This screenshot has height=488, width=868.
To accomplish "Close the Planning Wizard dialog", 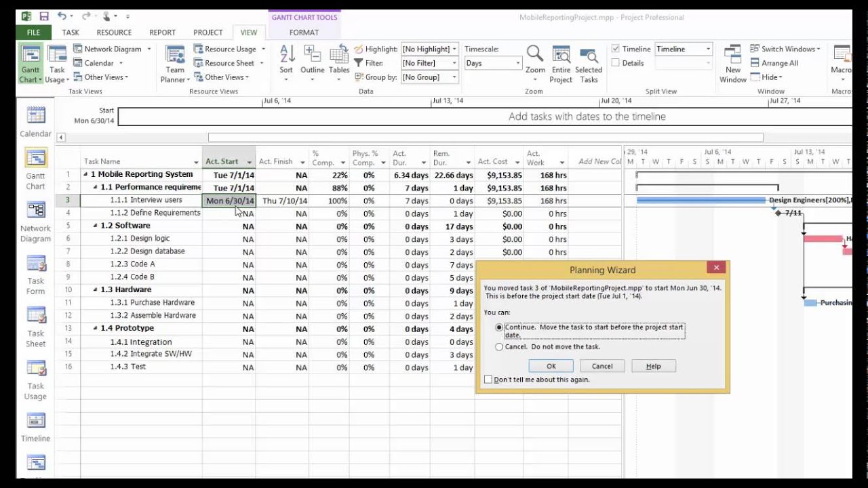I will (717, 268).
